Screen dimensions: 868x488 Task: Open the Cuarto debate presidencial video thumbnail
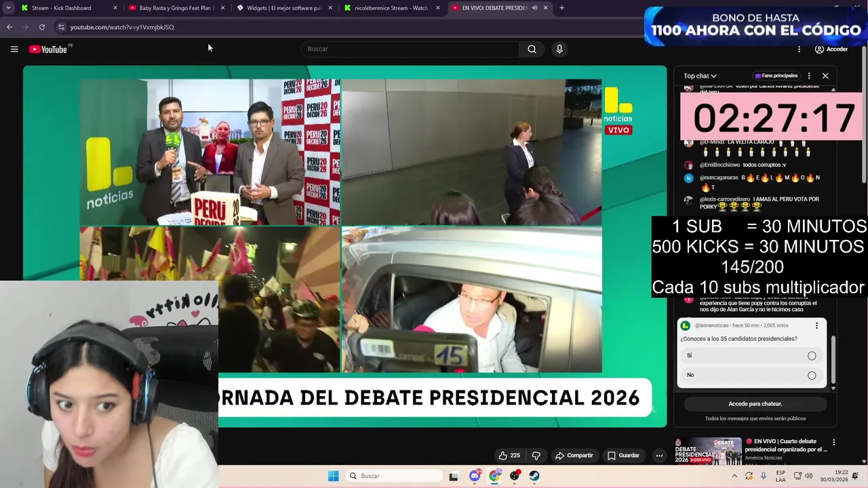(707, 451)
